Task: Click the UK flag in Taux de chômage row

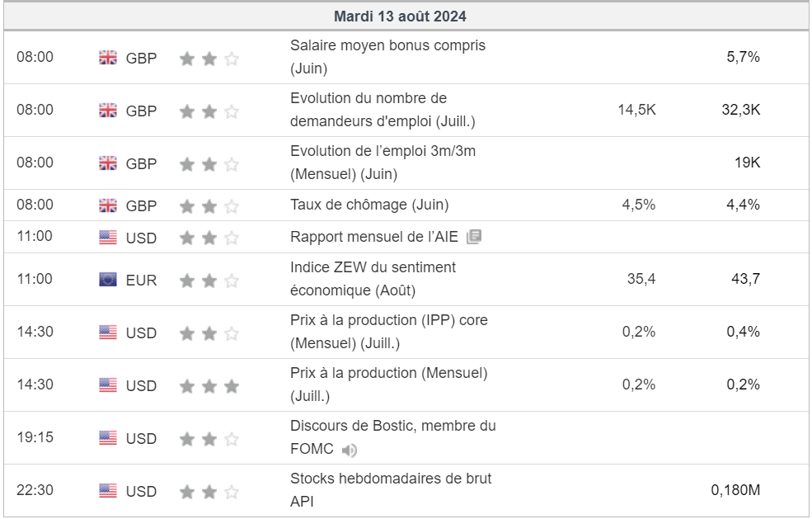Action: (108, 205)
